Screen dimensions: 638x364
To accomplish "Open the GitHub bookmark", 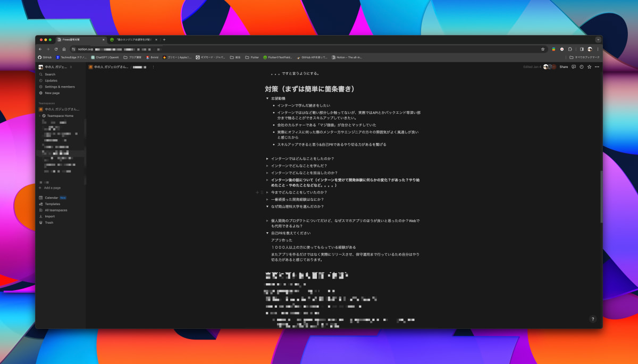I will 45,57.
